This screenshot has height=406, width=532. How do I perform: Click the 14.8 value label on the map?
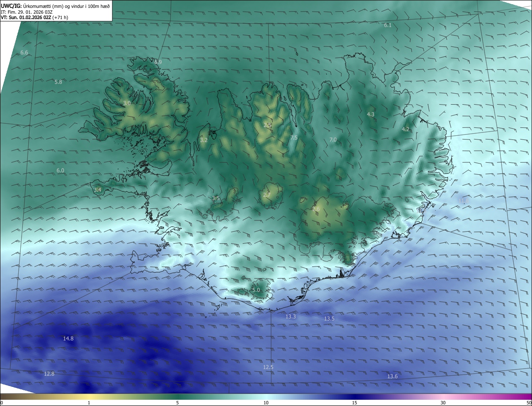[x=68, y=339]
